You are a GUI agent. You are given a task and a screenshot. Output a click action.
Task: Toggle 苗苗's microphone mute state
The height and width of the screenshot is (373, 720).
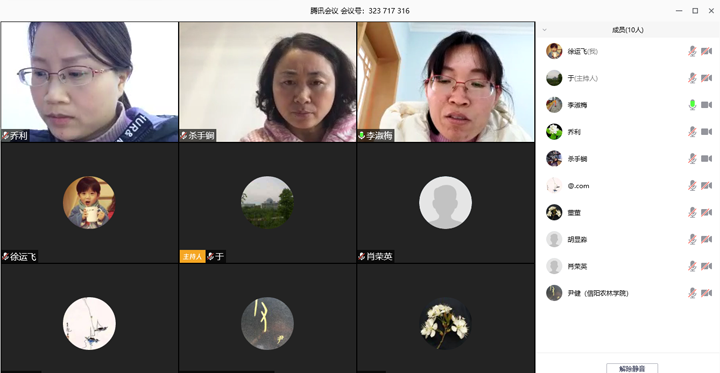point(692,213)
